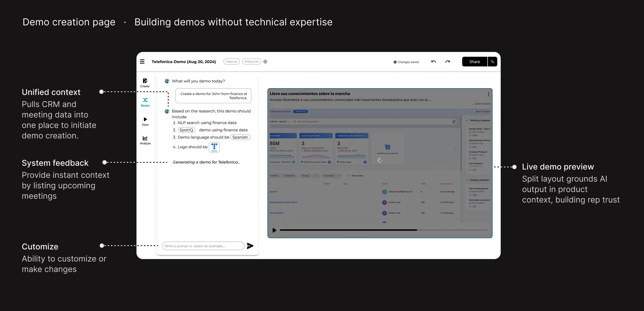Click the View pricing button
644x311 pixels.
click(300, 111)
